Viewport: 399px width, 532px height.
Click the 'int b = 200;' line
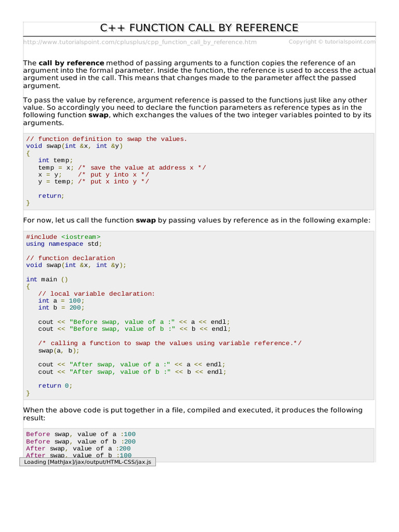click(61, 308)
